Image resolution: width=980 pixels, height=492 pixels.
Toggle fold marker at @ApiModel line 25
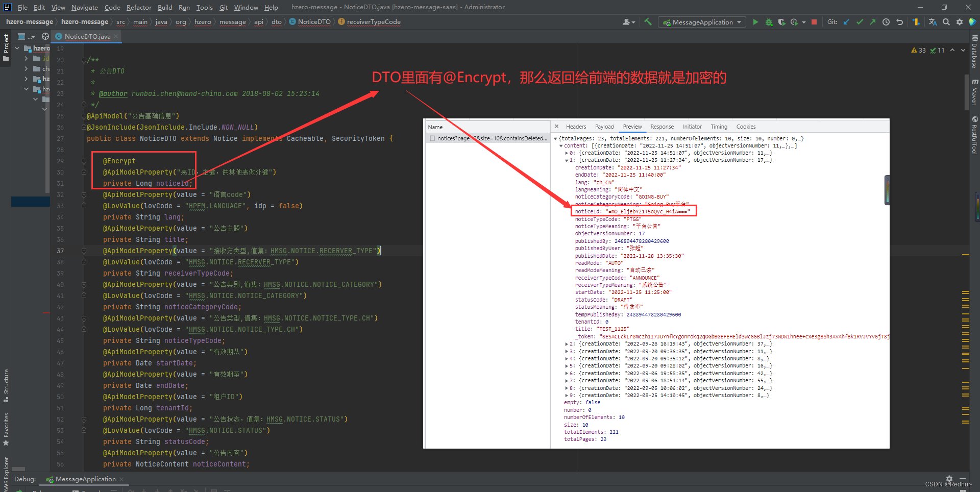[x=84, y=116]
